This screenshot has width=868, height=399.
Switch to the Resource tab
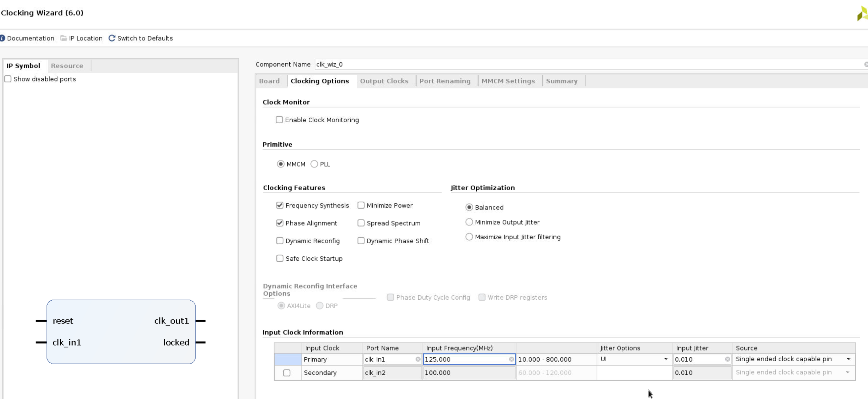click(x=67, y=66)
